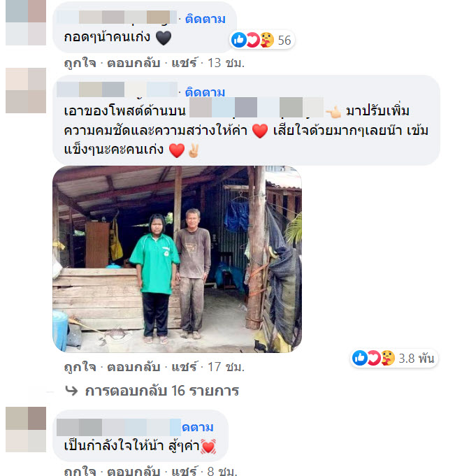The image size is (462, 476).
Task: Like the first comment with ถูกใจ
Action: point(80,63)
